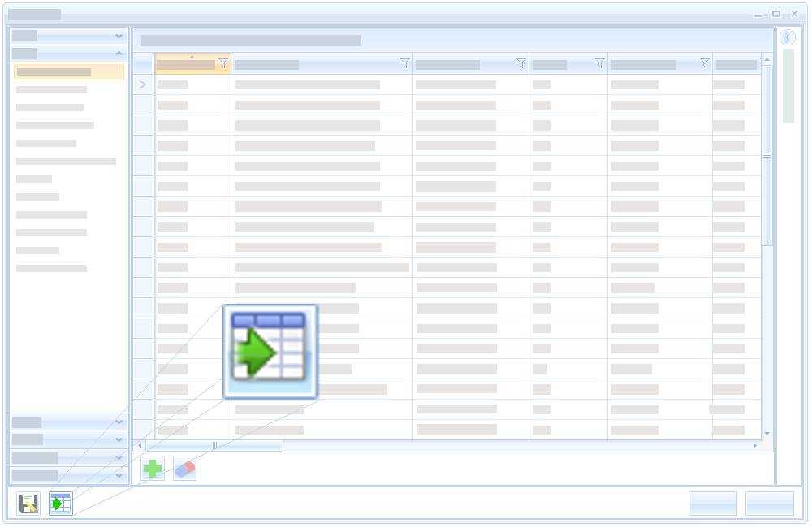Click the left of the two bottom-right buttons

[712, 504]
